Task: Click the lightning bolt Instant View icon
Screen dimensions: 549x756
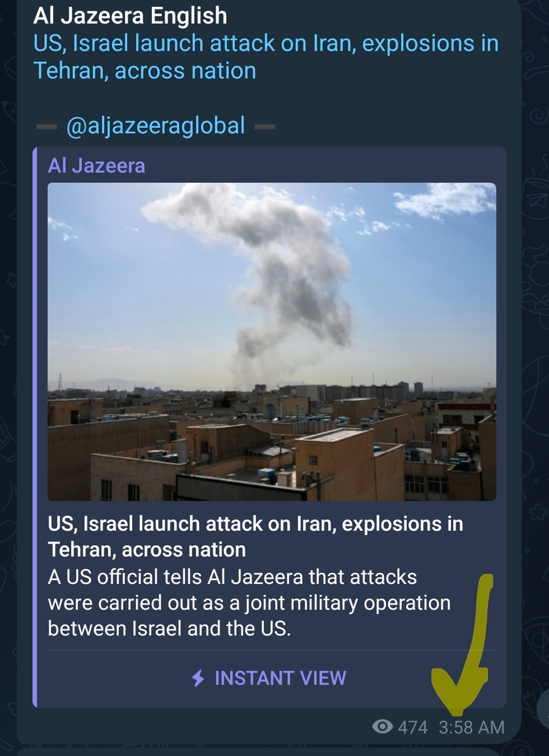Action: pyautogui.click(x=198, y=678)
